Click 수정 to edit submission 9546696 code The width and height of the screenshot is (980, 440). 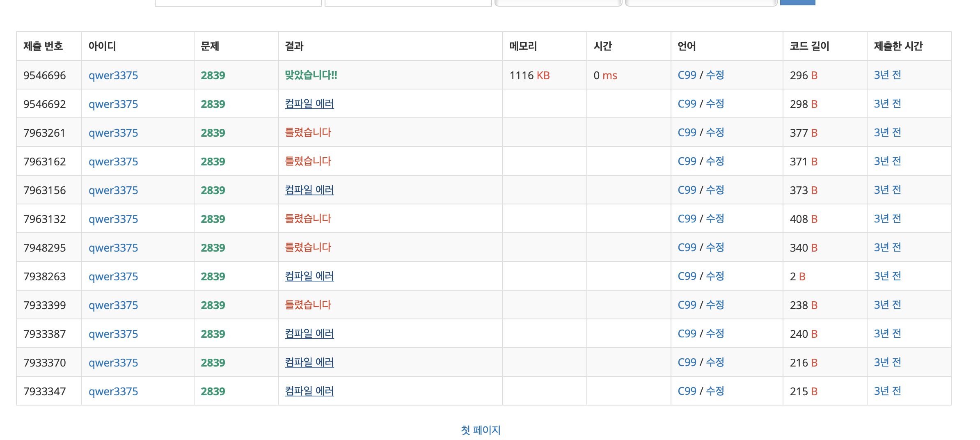(x=715, y=75)
